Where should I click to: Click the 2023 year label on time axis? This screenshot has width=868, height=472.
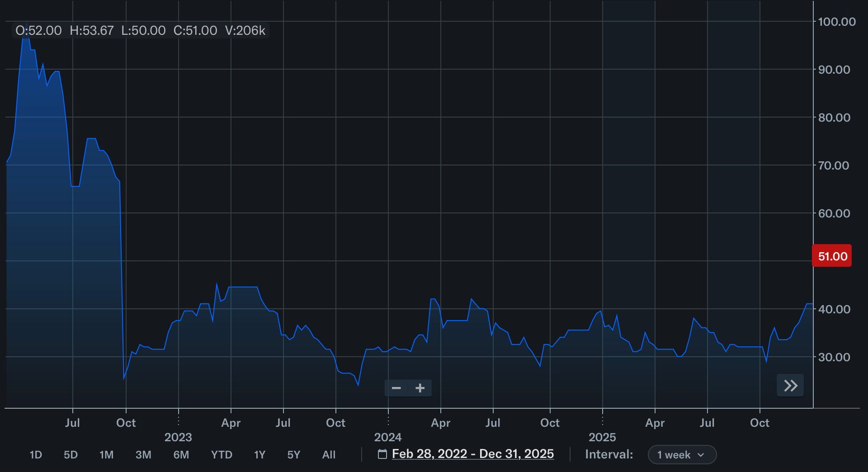click(x=178, y=437)
